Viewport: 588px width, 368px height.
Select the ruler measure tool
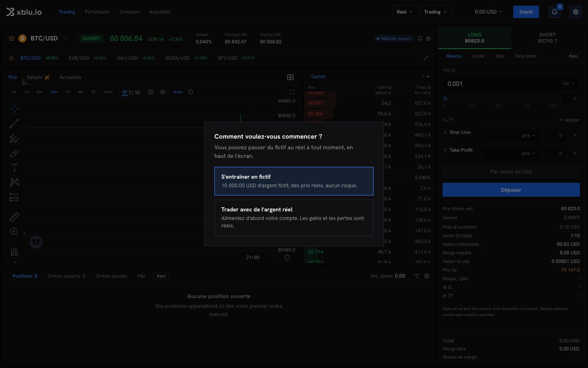pyautogui.click(x=14, y=217)
